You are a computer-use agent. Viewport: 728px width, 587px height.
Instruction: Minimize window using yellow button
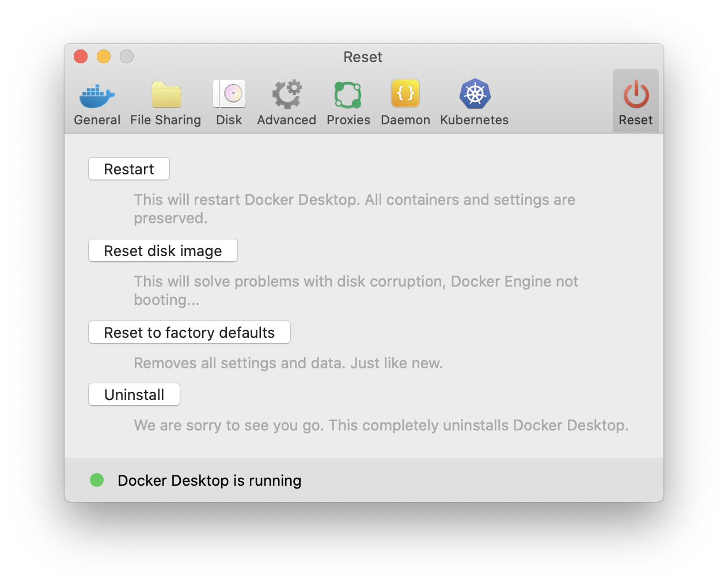click(104, 56)
